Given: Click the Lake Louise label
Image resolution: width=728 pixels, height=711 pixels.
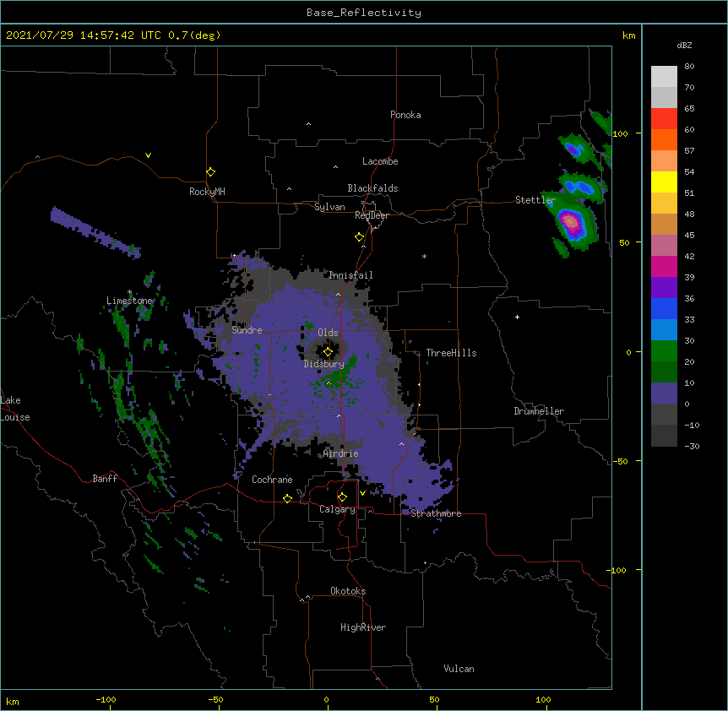Looking at the screenshot, I should point(15,409).
